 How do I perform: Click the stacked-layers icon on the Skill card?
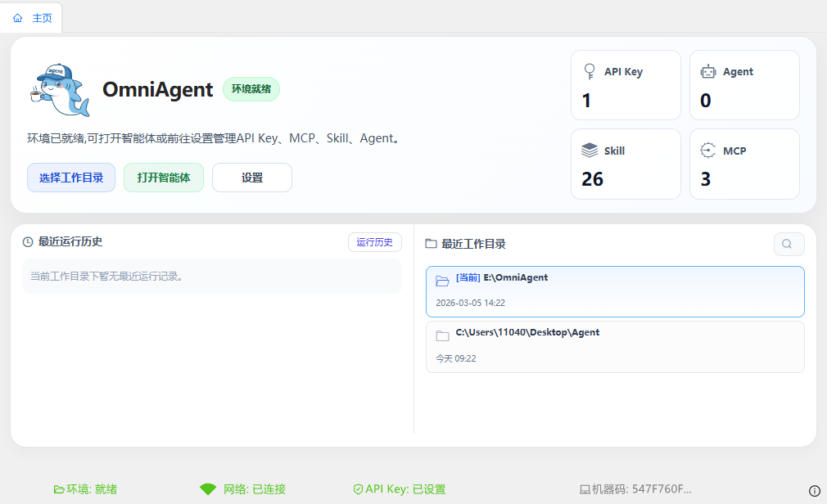pyautogui.click(x=589, y=151)
